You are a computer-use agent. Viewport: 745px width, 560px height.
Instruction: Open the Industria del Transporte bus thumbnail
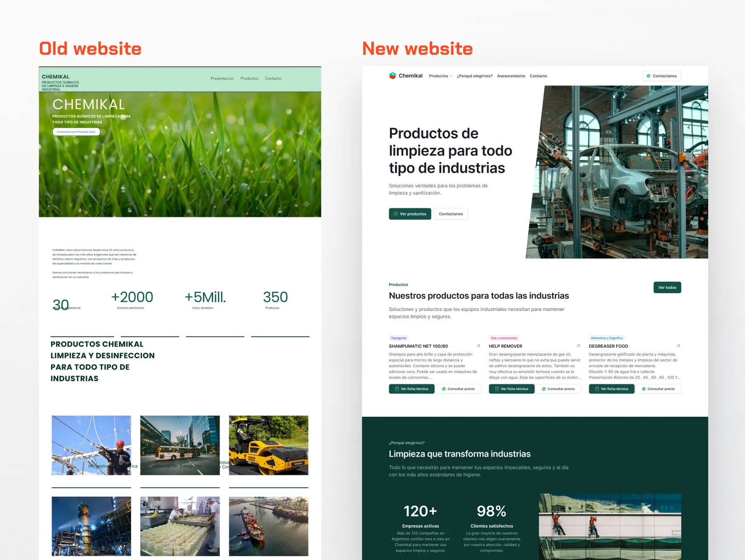point(180,445)
